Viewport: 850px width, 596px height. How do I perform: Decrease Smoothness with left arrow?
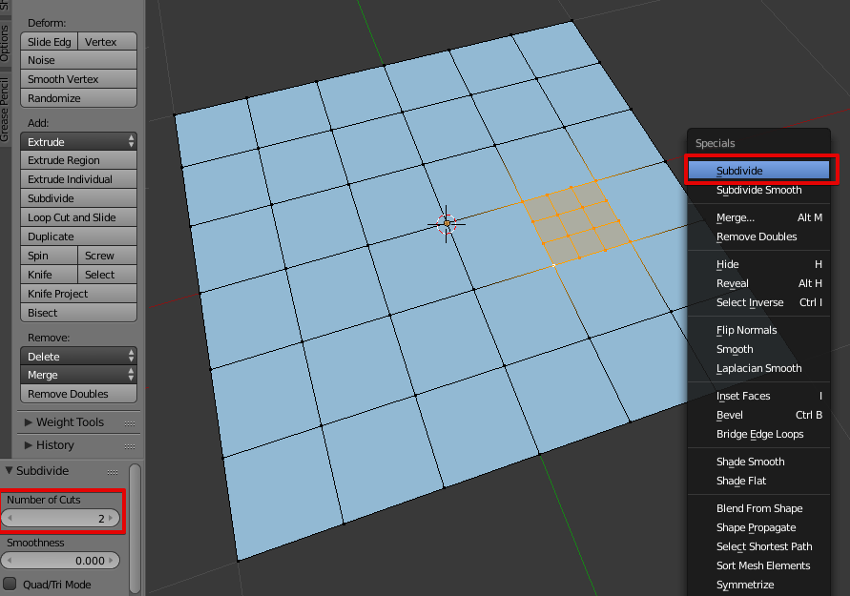click(x=10, y=560)
